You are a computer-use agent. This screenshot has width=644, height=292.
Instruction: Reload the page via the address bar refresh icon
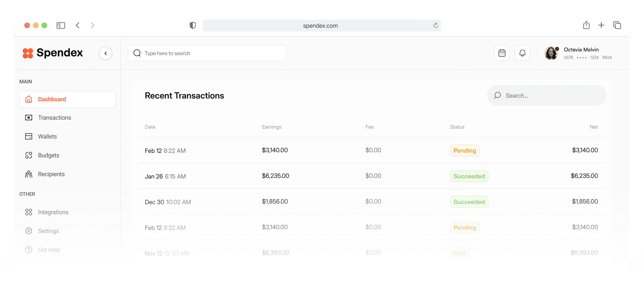coord(436,25)
